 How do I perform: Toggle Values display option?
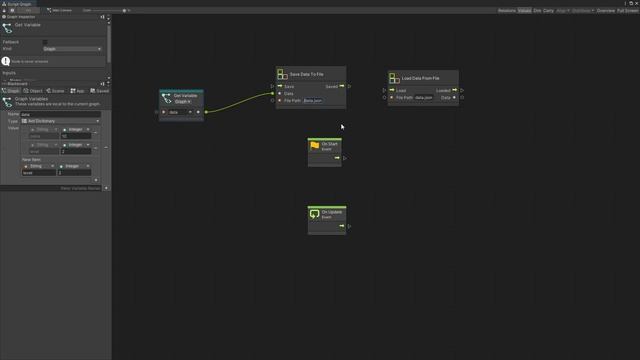coord(524,10)
